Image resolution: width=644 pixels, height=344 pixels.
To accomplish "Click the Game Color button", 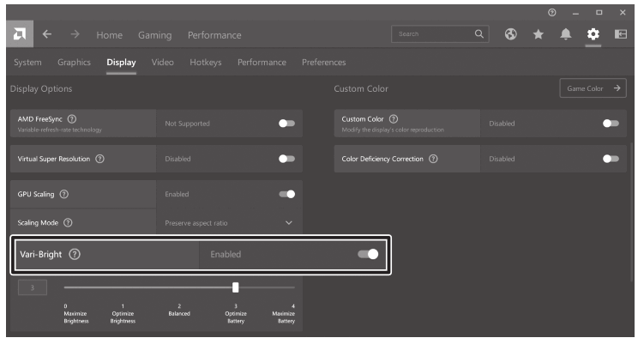I will click(x=593, y=88).
